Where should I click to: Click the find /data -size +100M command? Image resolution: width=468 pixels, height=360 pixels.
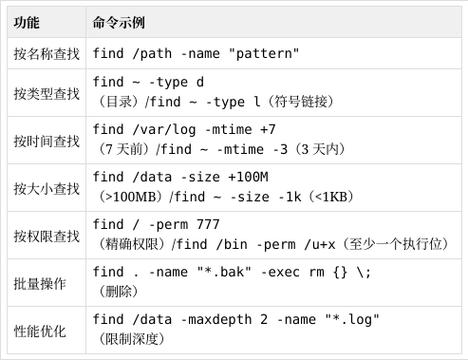click(x=181, y=177)
